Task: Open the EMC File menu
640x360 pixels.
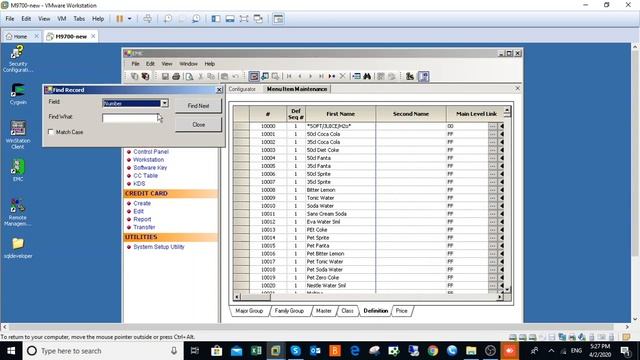Action: click(135, 64)
